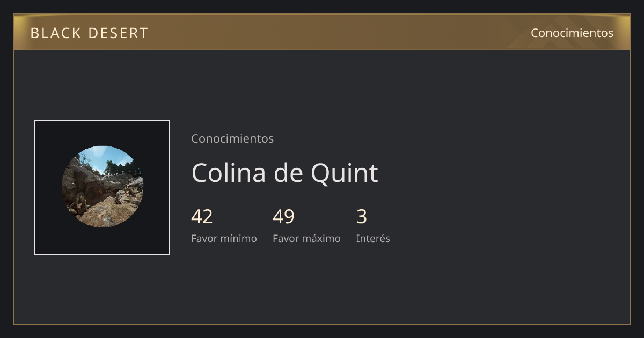Select the Interés value 3
Screen dimensions: 644x338
click(x=362, y=216)
